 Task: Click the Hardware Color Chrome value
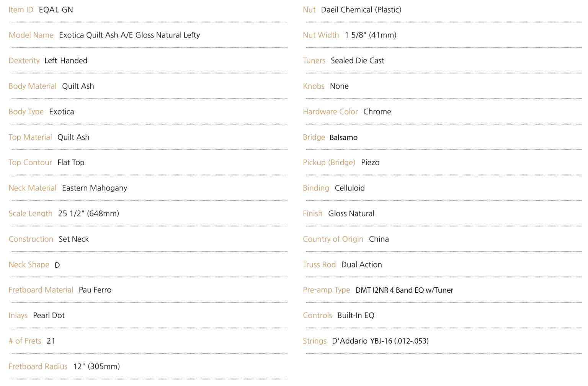[x=377, y=112]
